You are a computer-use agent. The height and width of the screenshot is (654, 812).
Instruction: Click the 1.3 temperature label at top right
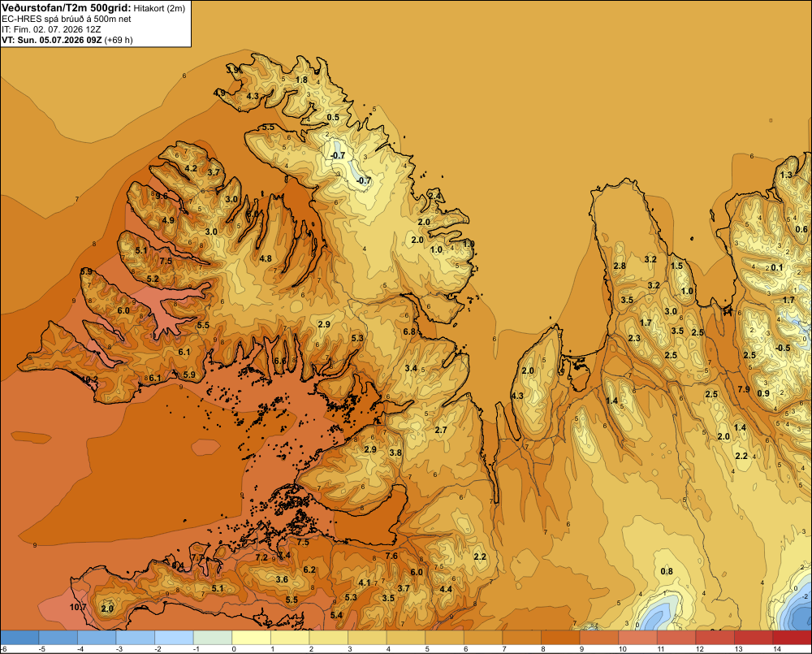786,175
